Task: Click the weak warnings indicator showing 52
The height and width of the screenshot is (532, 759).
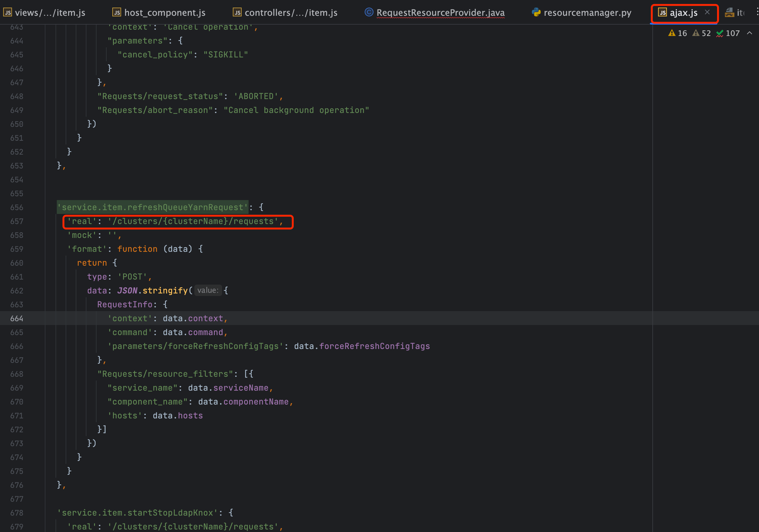Action: 702,33
